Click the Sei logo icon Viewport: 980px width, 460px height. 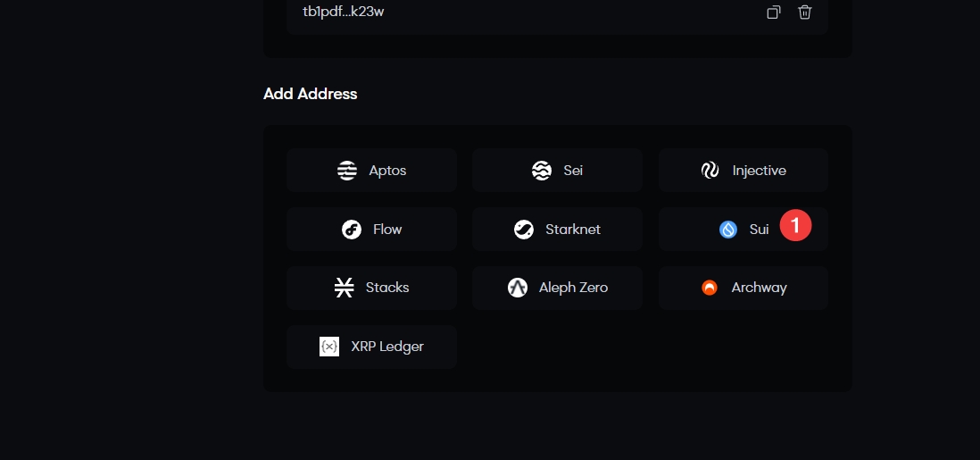(x=542, y=171)
